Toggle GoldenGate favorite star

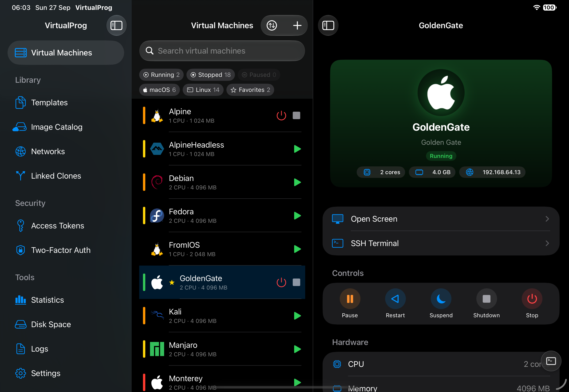pyautogui.click(x=172, y=282)
